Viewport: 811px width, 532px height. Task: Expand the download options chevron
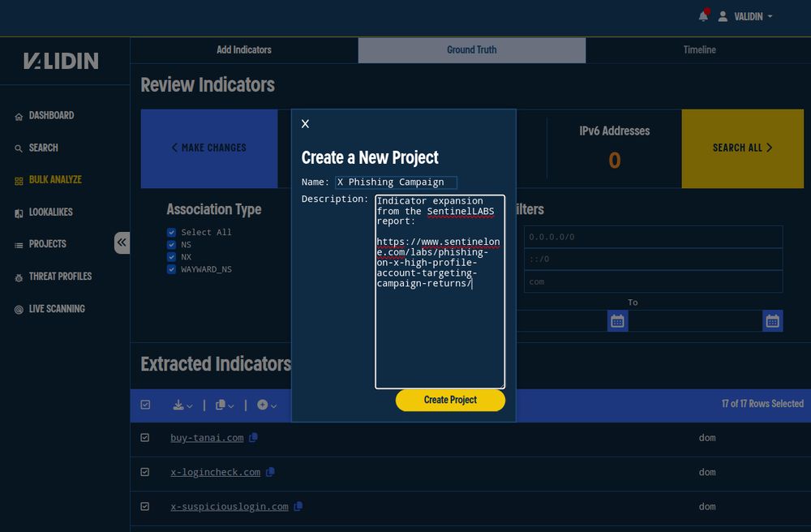click(x=190, y=406)
